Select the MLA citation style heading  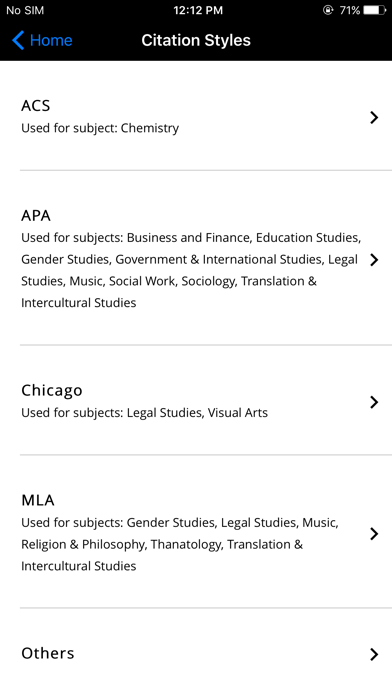click(x=38, y=500)
